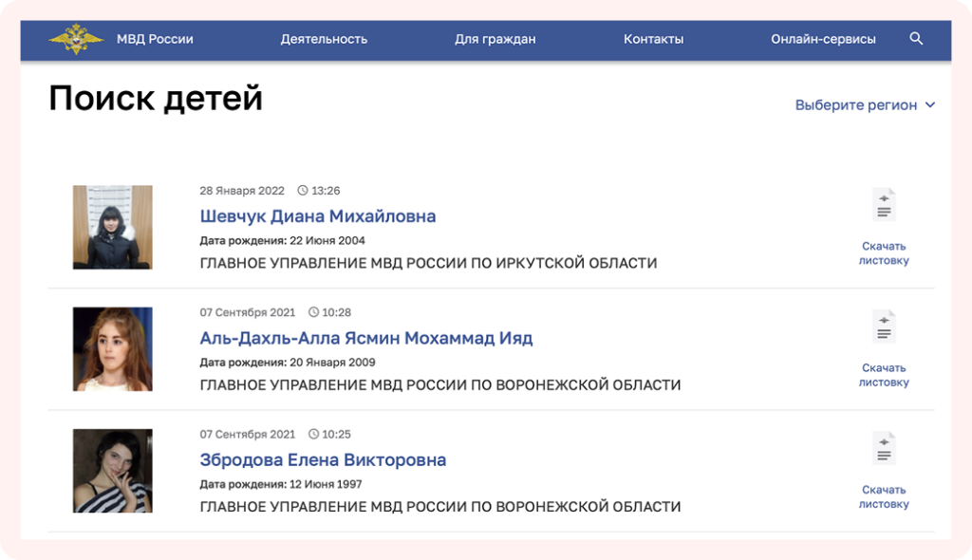
Task: Open the Онлайн-сервисы section
Action: [x=823, y=39]
